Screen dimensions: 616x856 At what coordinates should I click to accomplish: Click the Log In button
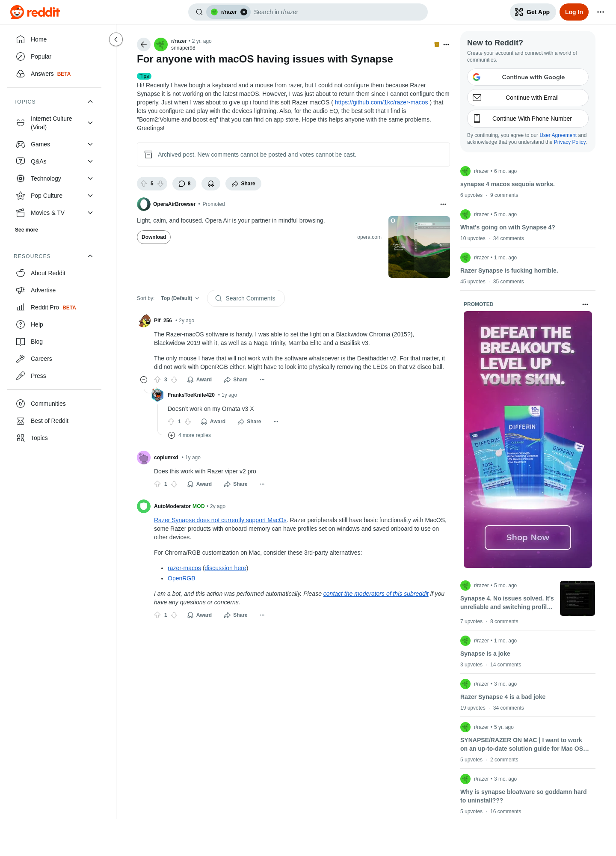574,12
